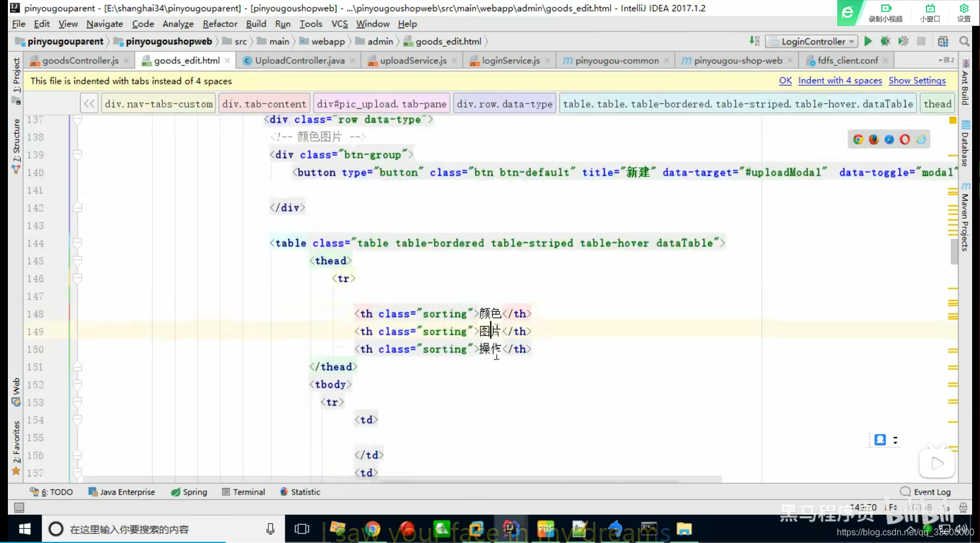Screen dimensions: 980x543
Task: Collapse the thead fold at line 145
Action: click(x=78, y=261)
